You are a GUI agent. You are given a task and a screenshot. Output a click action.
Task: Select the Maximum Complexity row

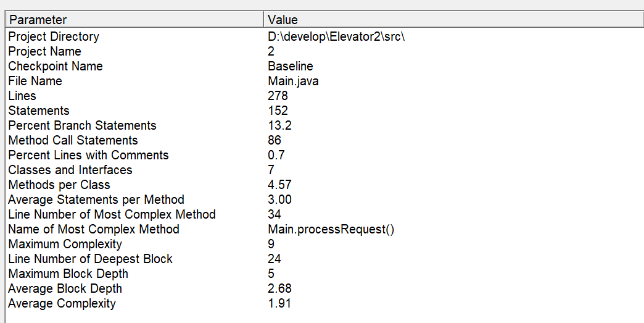pyautogui.click(x=65, y=244)
